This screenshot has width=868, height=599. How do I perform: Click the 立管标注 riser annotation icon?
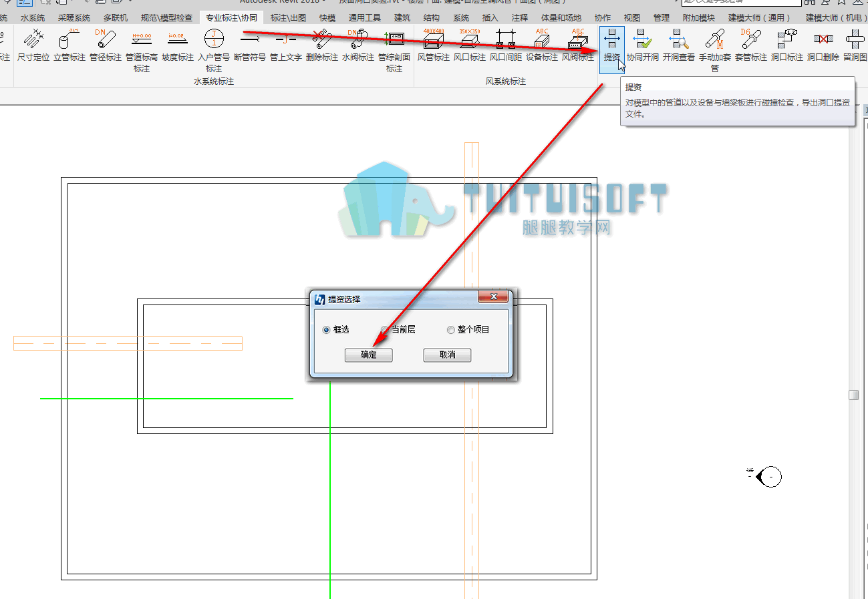pyautogui.click(x=69, y=45)
